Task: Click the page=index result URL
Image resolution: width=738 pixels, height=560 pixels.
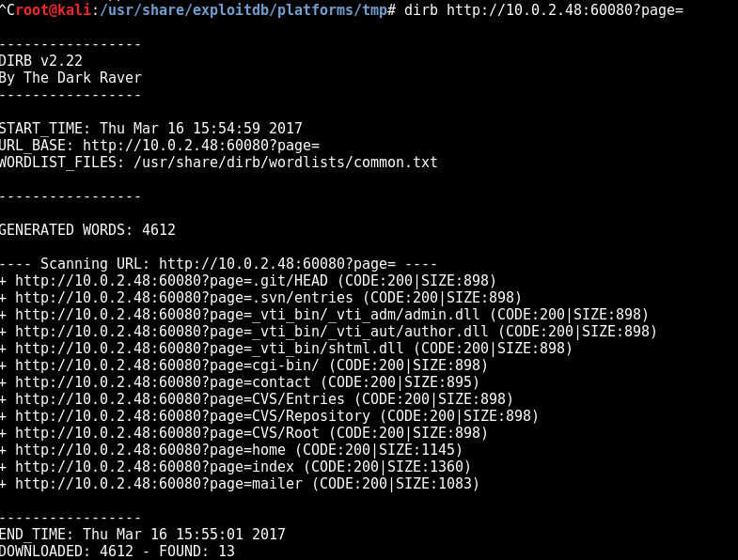Action: [x=154, y=467]
